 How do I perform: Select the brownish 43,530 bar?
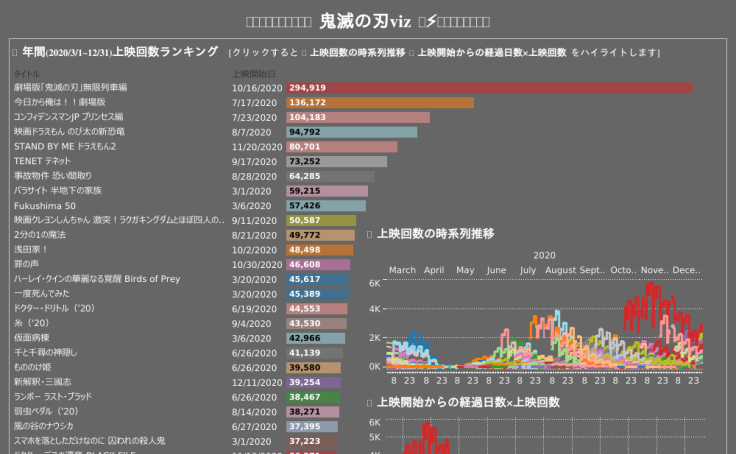pyautogui.click(x=316, y=323)
